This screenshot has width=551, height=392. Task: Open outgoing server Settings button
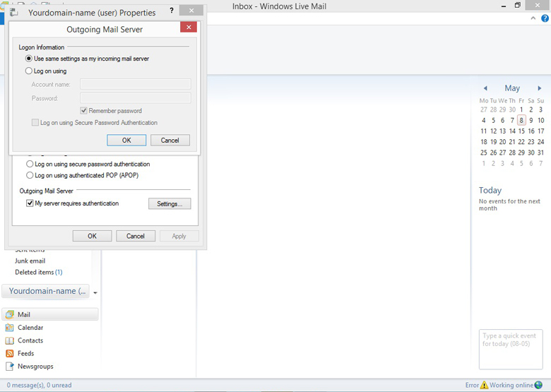tap(169, 203)
